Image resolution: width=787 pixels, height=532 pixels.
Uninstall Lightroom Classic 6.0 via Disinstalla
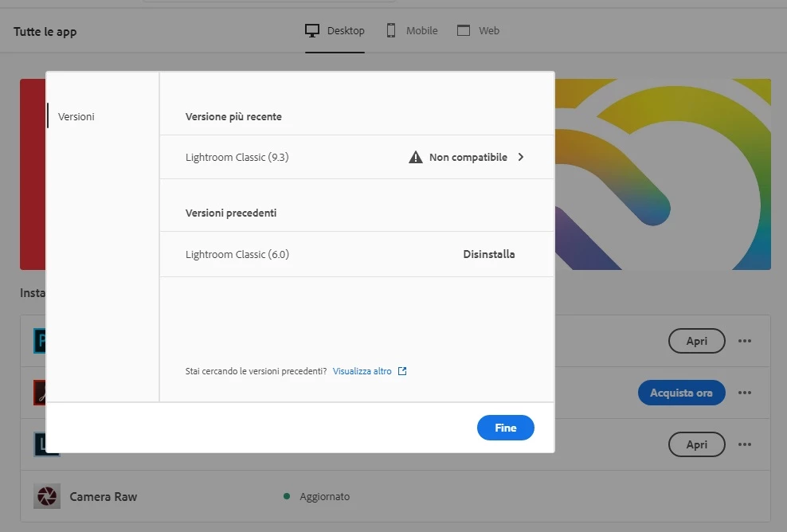pos(489,254)
